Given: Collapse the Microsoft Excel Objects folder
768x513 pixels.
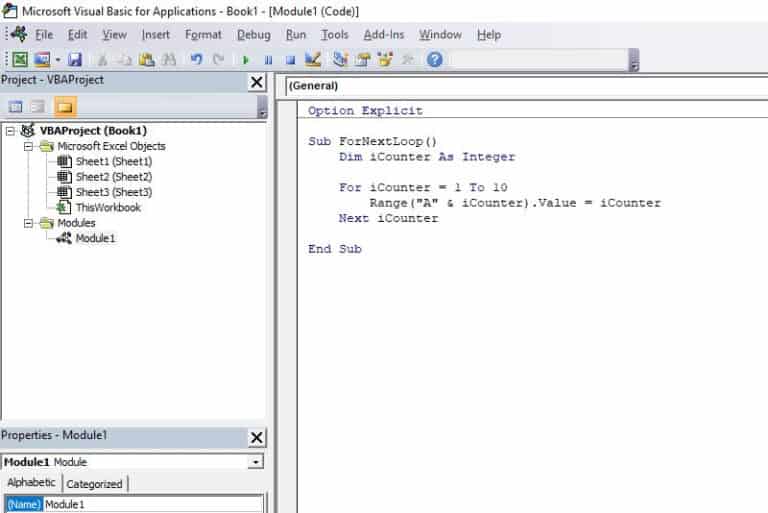Looking at the screenshot, I should [x=30, y=146].
